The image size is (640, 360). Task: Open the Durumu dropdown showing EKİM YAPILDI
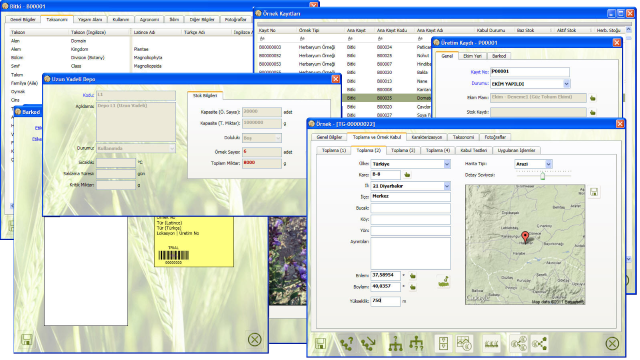[567, 84]
